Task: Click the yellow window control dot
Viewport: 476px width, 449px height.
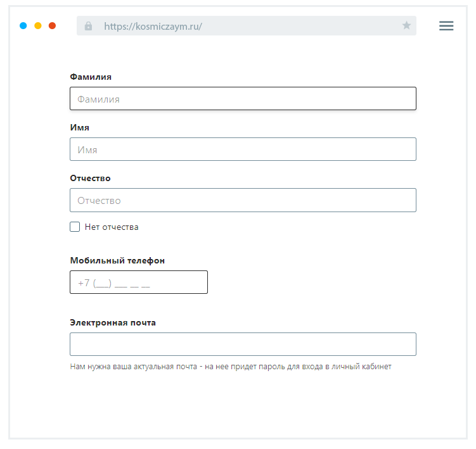Action: 38,26
